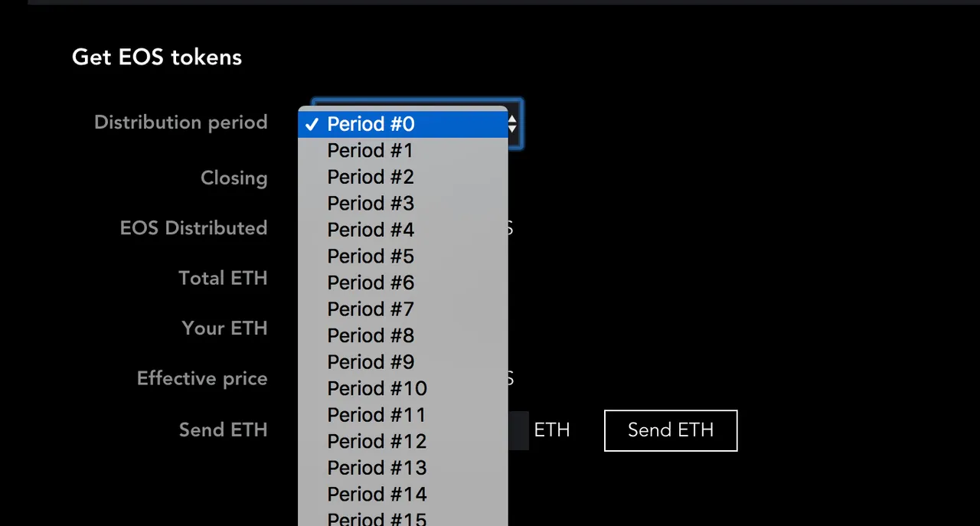Viewport: 980px width, 526px height.
Task: Select Period #8 distribution period
Action: (x=371, y=335)
